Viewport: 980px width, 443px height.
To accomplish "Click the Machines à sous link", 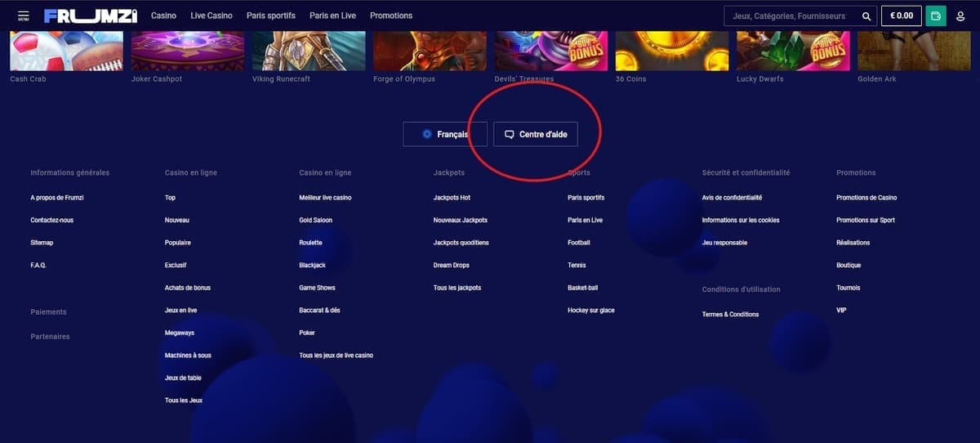I will click(188, 356).
